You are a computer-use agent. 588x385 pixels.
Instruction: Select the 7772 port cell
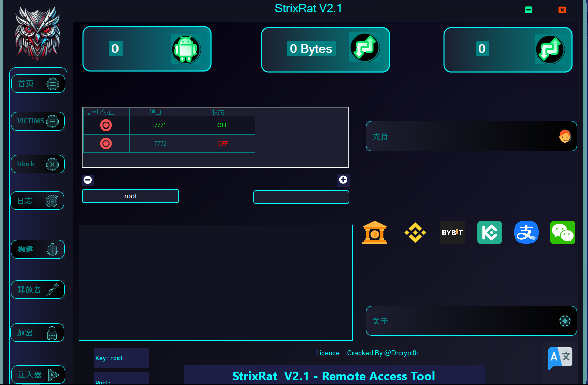(x=161, y=143)
